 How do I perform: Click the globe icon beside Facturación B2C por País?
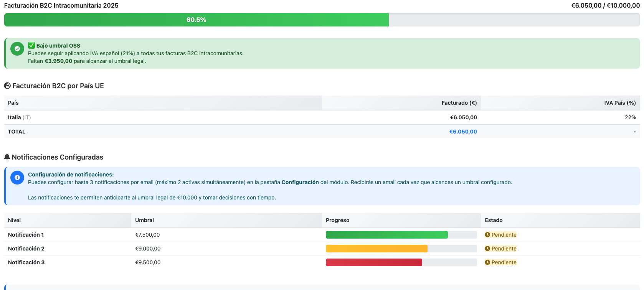tap(7, 86)
